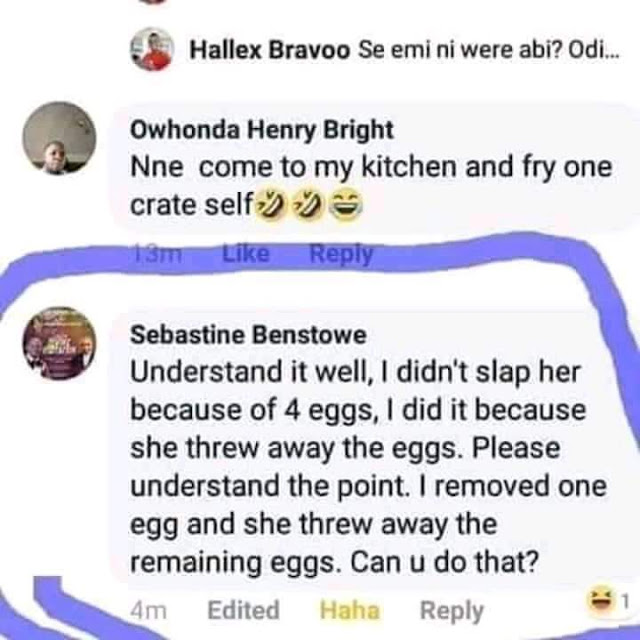The height and width of the screenshot is (640, 640).
Task: Like Owhonda Henry Bright's comment
Action: [x=246, y=255]
